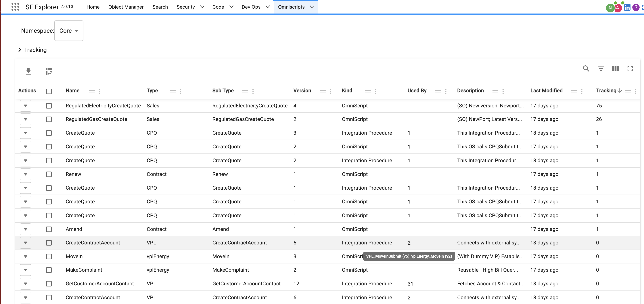Screen dimensions: 644x304
Task: Click Used By value 31 for GetCustomerAccountContact
Action: pos(410,284)
